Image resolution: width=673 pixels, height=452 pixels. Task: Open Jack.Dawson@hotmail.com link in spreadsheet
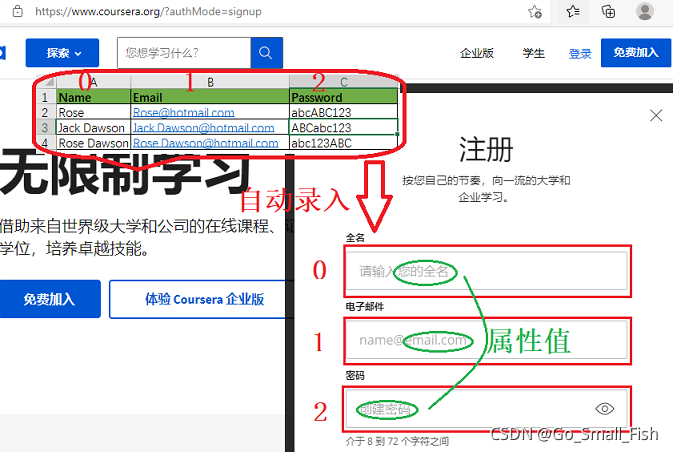point(203,128)
